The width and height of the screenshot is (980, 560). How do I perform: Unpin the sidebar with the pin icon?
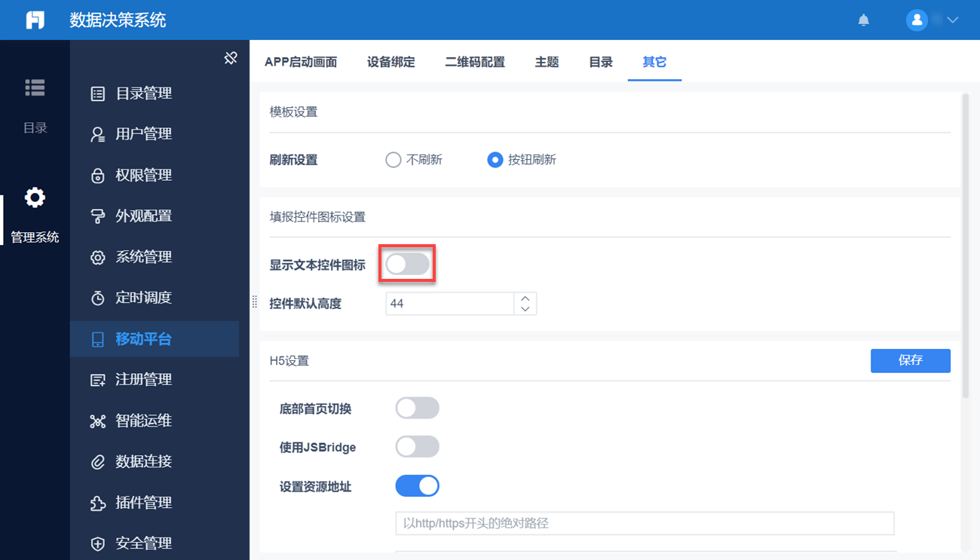[231, 58]
